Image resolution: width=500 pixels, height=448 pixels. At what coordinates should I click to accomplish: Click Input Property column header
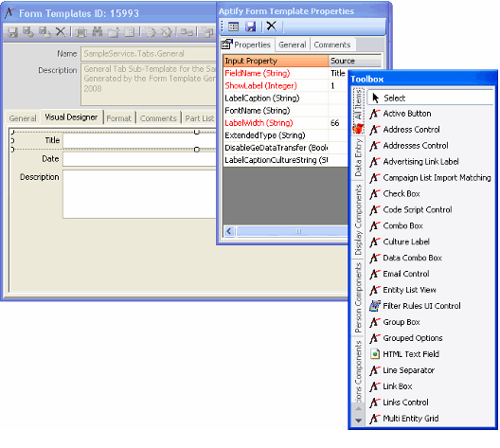276,61
